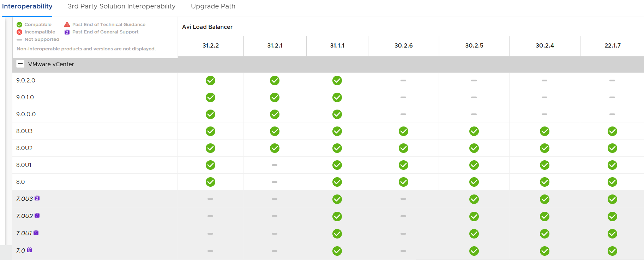Image resolution: width=644 pixels, height=260 pixels.
Task: Click the 8.0U2 vCenter row label
Action: 24,148
